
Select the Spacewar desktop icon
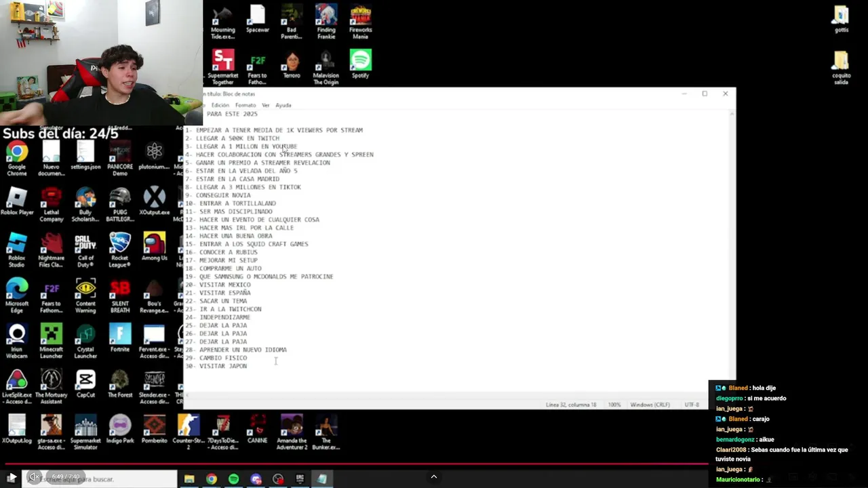tap(258, 19)
